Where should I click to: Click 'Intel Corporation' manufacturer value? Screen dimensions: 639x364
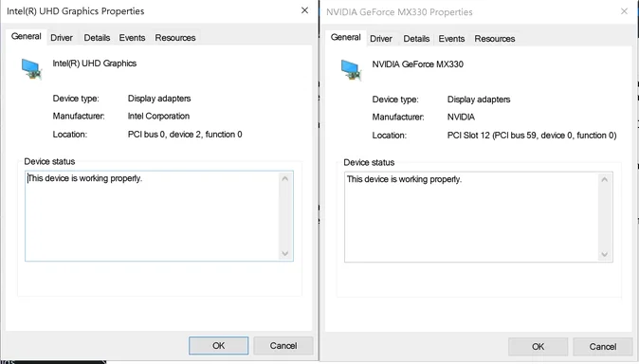point(158,117)
